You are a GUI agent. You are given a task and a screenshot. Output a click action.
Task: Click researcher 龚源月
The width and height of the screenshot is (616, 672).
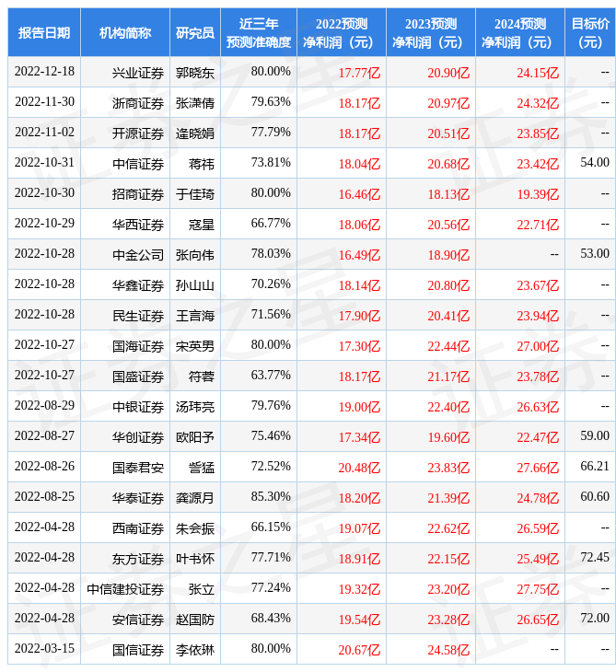pyautogui.click(x=195, y=498)
